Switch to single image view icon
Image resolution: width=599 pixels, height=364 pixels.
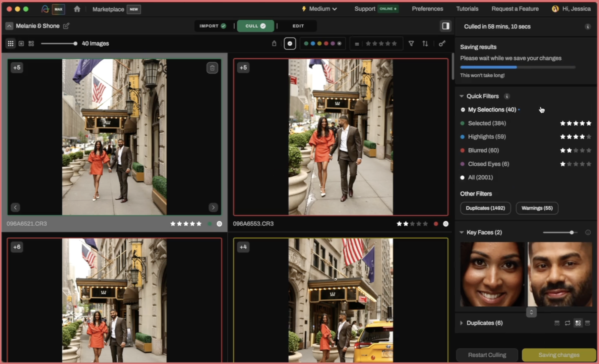(21, 44)
